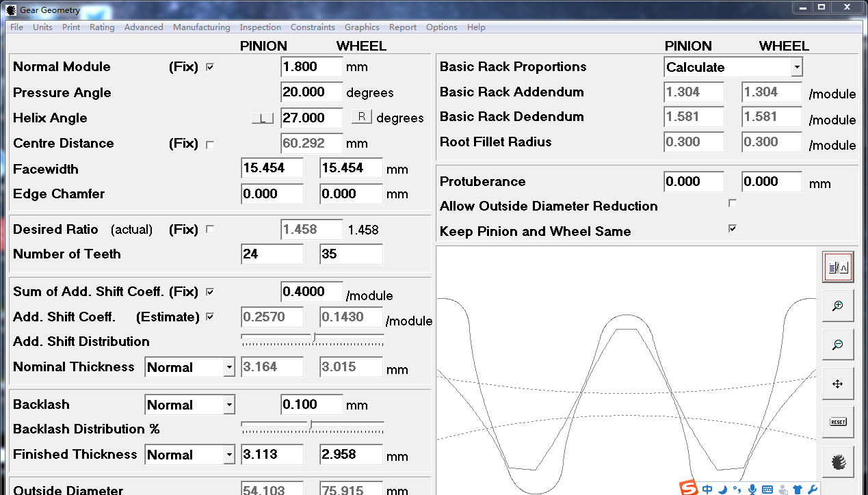
Task: Open the soft keyboard icon in IME bar
Action: click(x=767, y=489)
